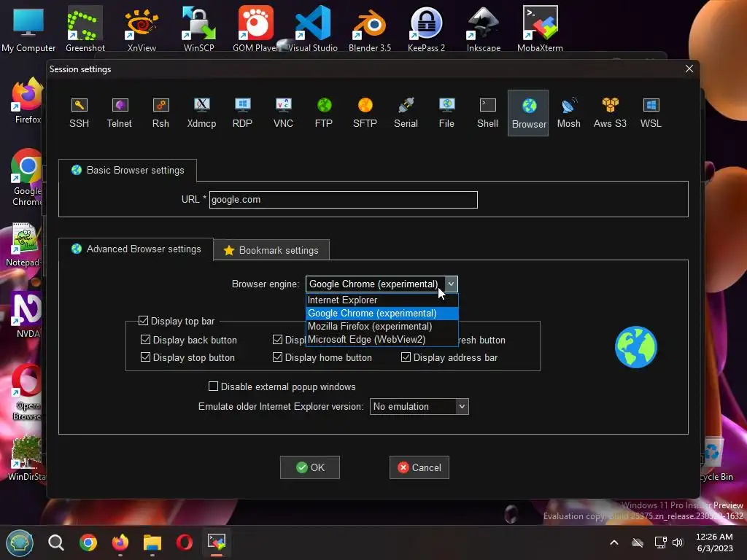Open RDP session settings
The height and width of the screenshot is (560, 747).
click(x=242, y=113)
